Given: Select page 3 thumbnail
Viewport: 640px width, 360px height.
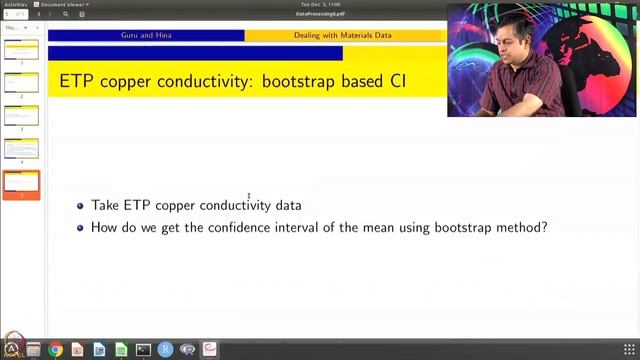Looking at the screenshot, I should click(x=21, y=116).
